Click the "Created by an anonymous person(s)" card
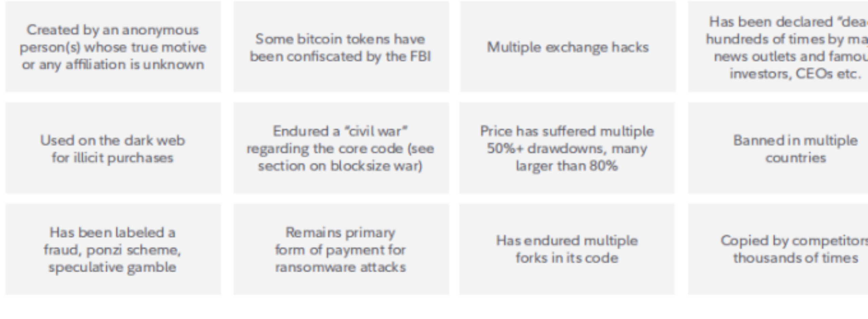Viewport: 868px width, 319px height. point(113,46)
